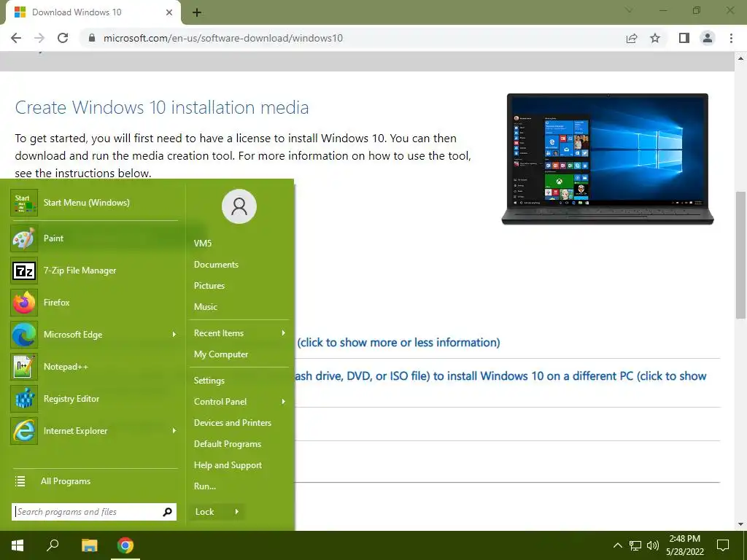View site info via lock icon

(92, 38)
